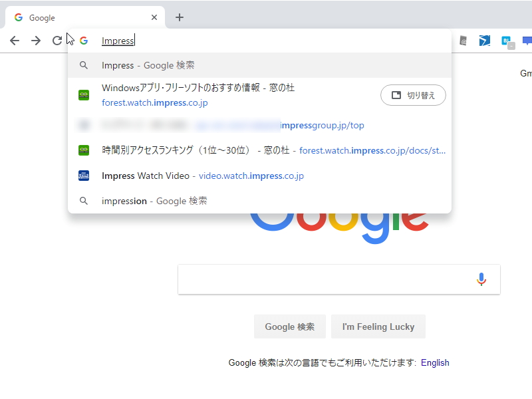Click the Google G icon in the omnibox

click(x=84, y=40)
